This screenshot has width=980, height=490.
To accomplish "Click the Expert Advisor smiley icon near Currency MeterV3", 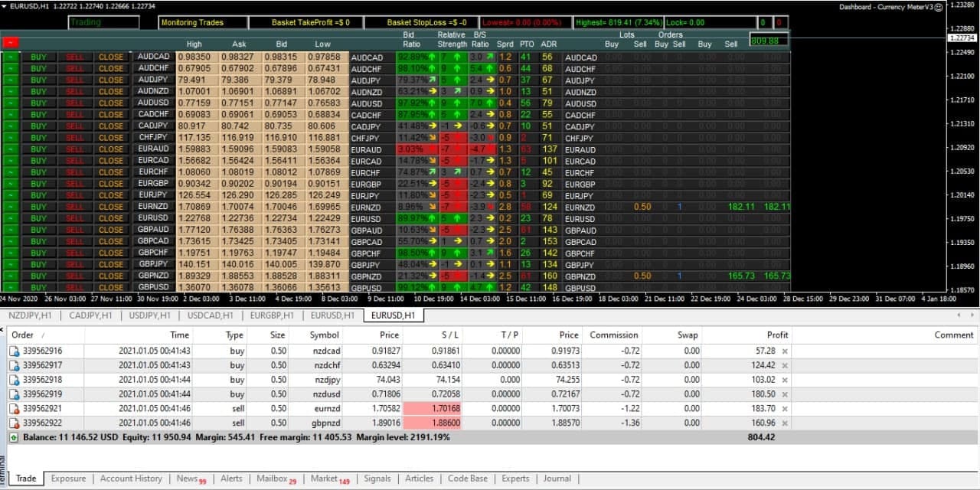I will click(939, 8).
